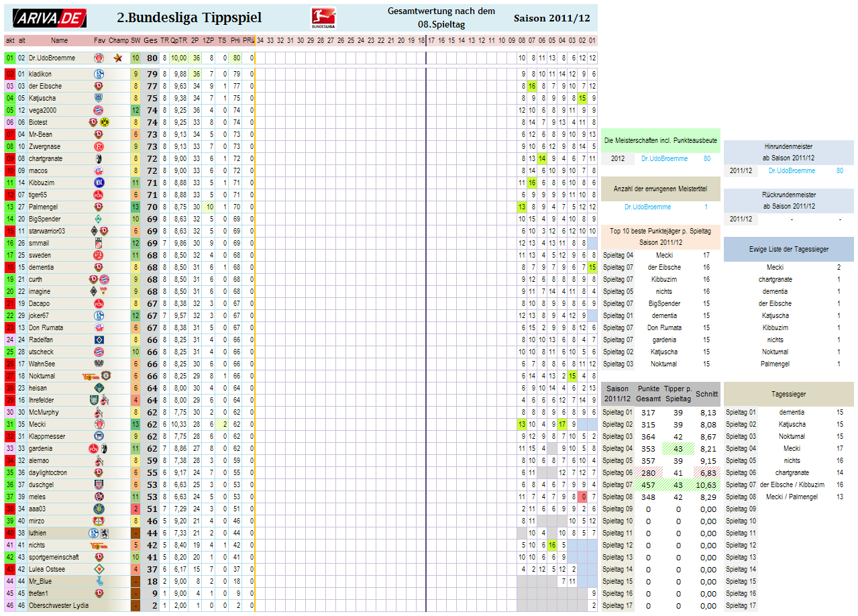The width and height of the screenshot is (858, 616).
Task: Click the ARIVA.DE logo
Action: coord(50,19)
